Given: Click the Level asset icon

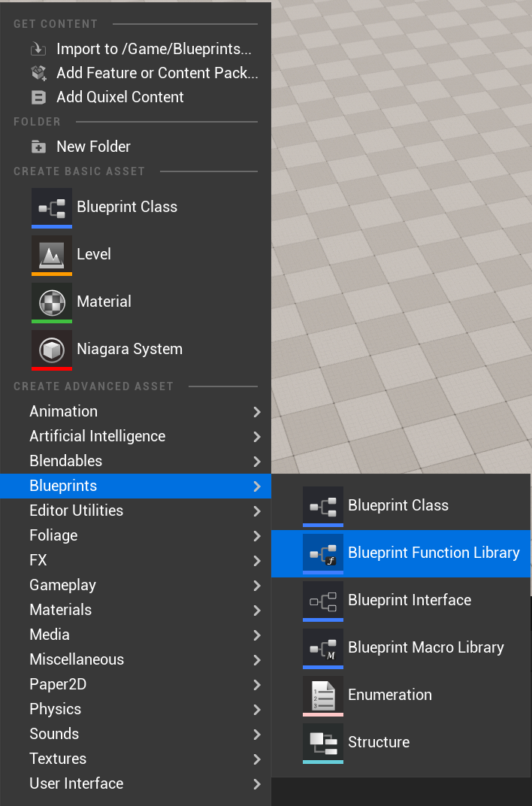Looking at the screenshot, I should [52, 255].
